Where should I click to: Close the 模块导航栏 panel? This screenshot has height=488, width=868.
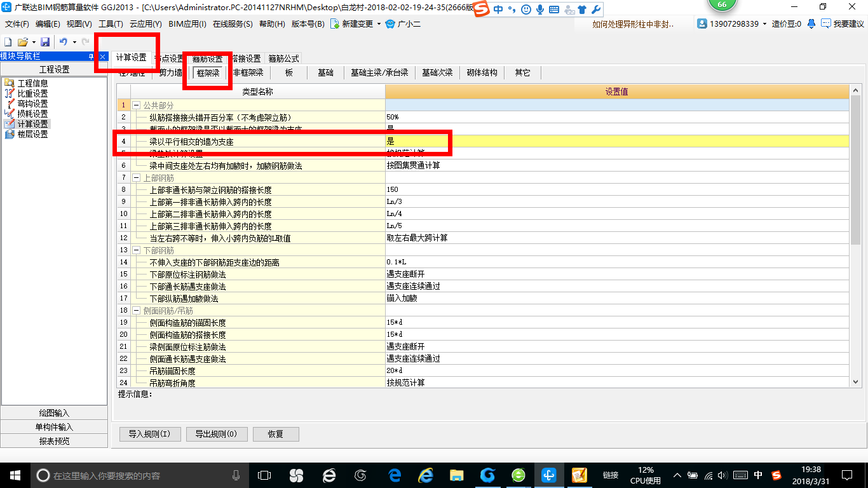102,57
